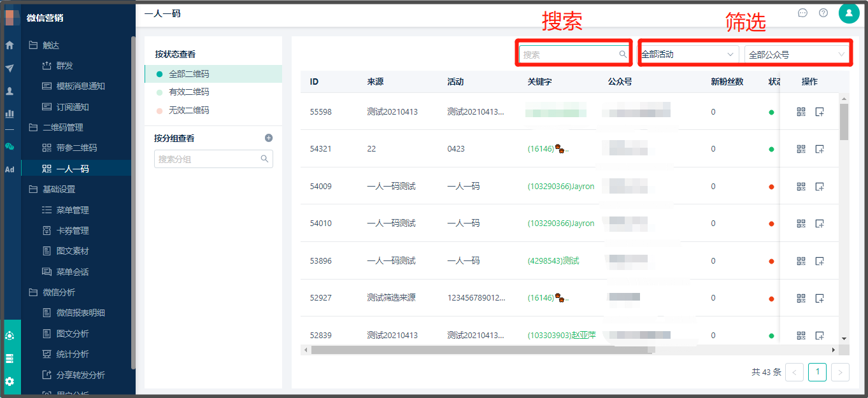Click the next page arrow

tap(841, 372)
